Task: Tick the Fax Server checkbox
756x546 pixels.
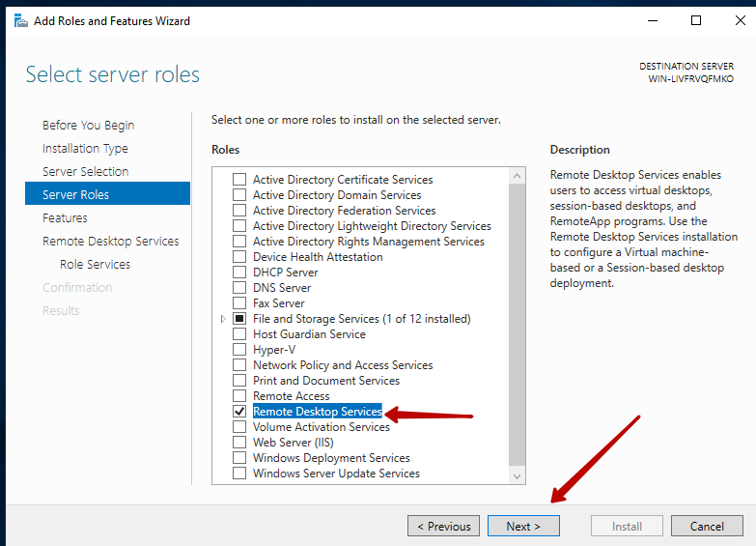Action: click(x=239, y=303)
